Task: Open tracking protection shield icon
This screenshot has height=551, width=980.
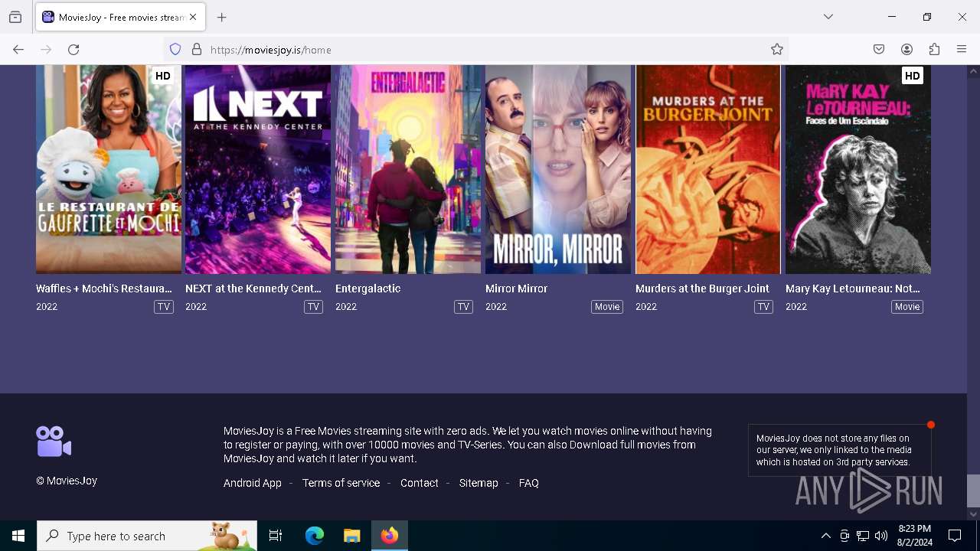Action: pos(175,50)
